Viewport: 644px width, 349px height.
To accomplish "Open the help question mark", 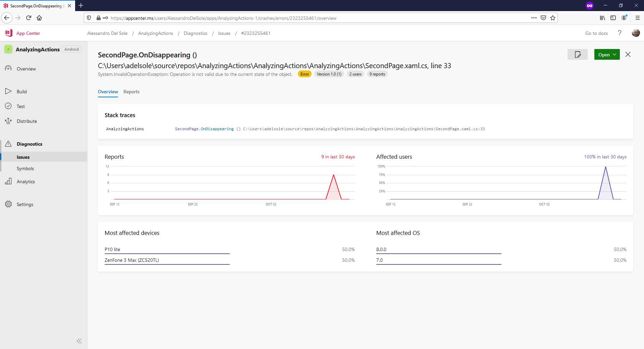I will [x=620, y=33].
